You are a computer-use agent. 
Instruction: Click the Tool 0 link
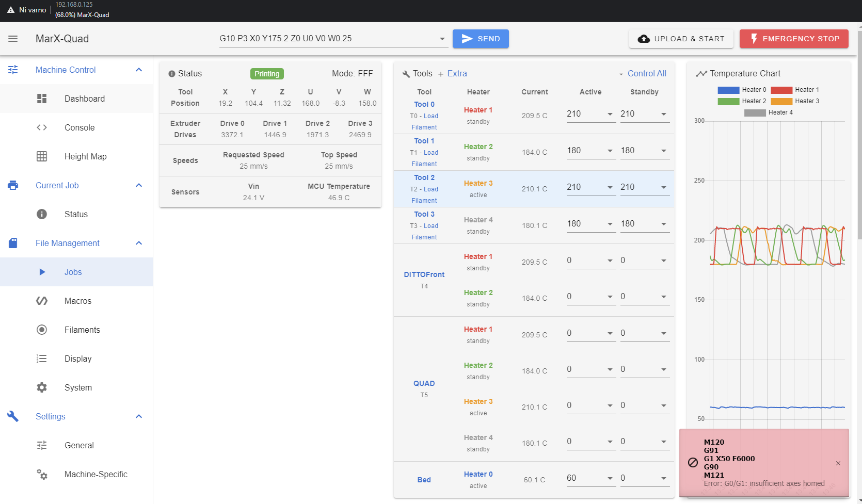pyautogui.click(x=424, y=104)
